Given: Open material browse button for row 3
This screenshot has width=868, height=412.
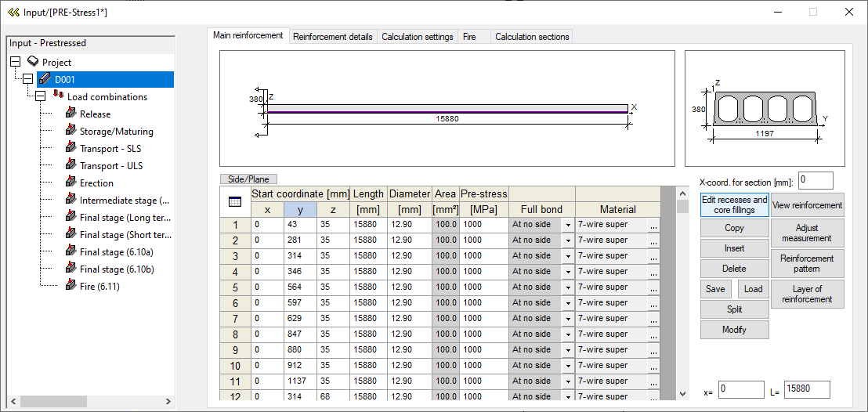Looking at the screenshot, I should click(654, 256).
